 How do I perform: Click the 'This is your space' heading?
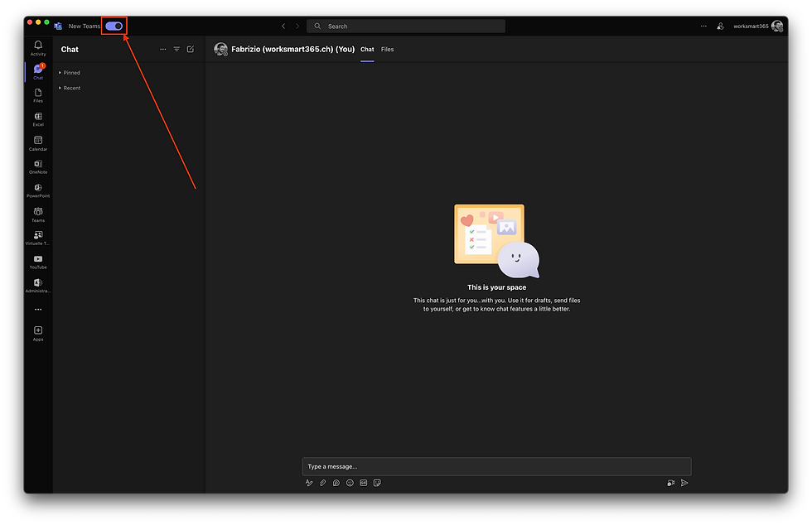[x=496, y=287]
